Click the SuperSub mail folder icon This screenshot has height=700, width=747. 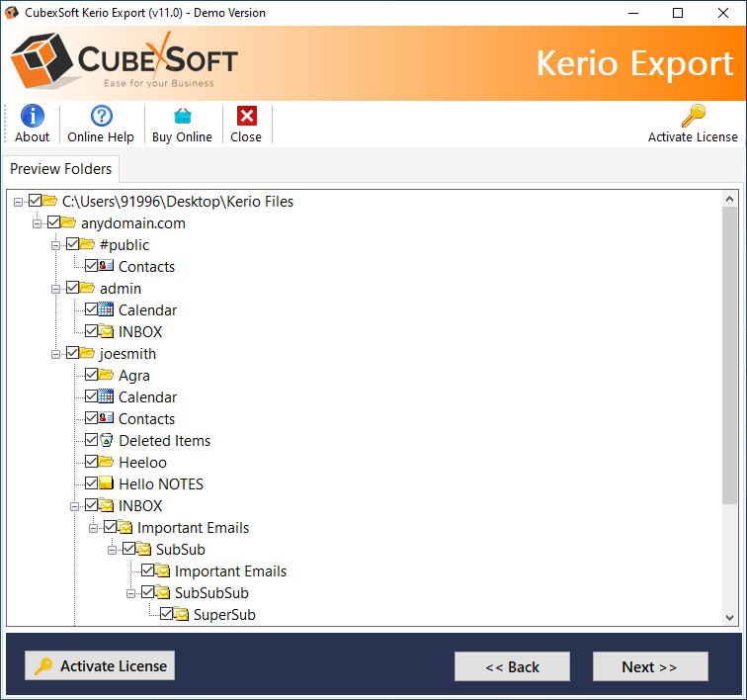click(x=181, y=614)
